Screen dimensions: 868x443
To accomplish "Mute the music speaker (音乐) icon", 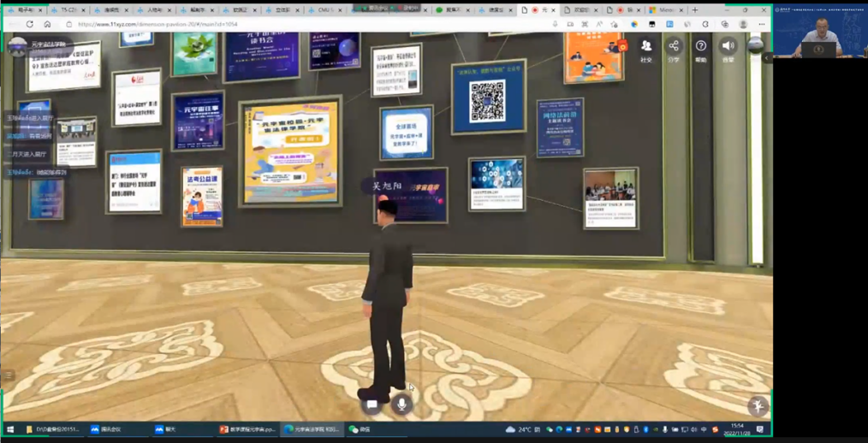I will [x=728, y=48].
